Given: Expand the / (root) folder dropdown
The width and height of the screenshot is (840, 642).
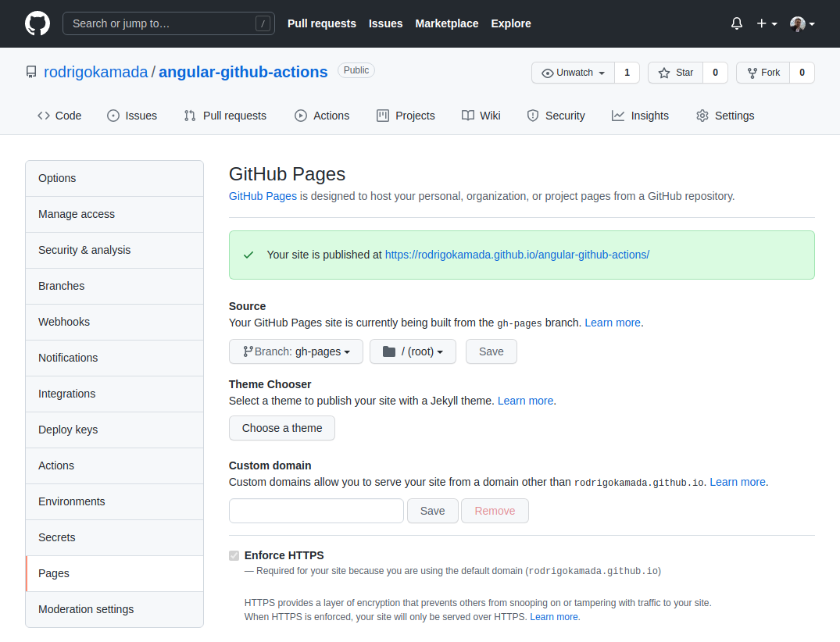Looking at the screenshot, I should click(413, 351).
